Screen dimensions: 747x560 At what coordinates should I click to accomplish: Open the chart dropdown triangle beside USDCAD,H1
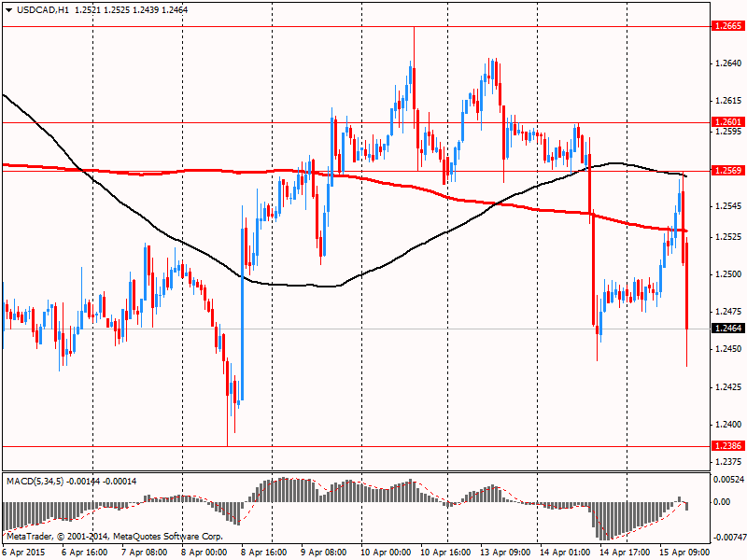(x=9, y=9)
